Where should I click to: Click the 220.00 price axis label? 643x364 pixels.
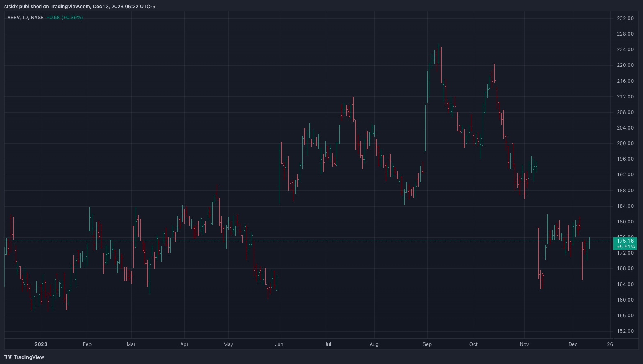[x=625, y=65]
